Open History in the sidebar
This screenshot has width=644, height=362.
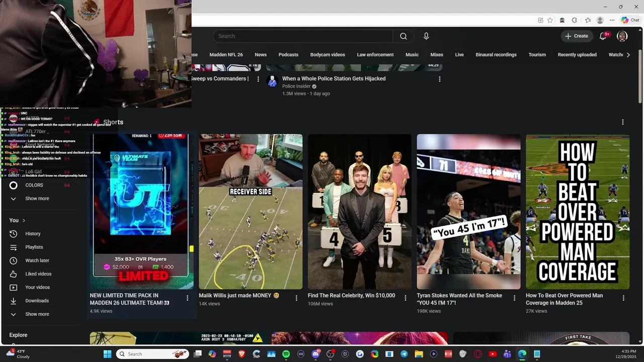(33, 234)
